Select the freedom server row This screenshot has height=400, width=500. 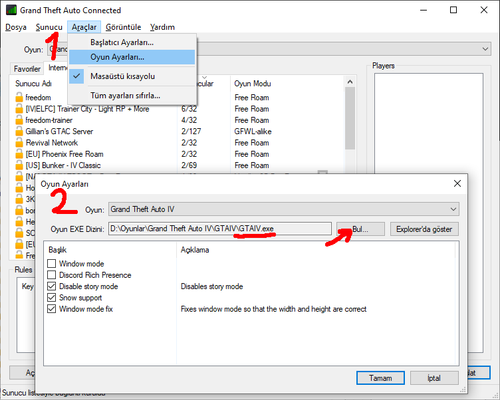[38, 97]
